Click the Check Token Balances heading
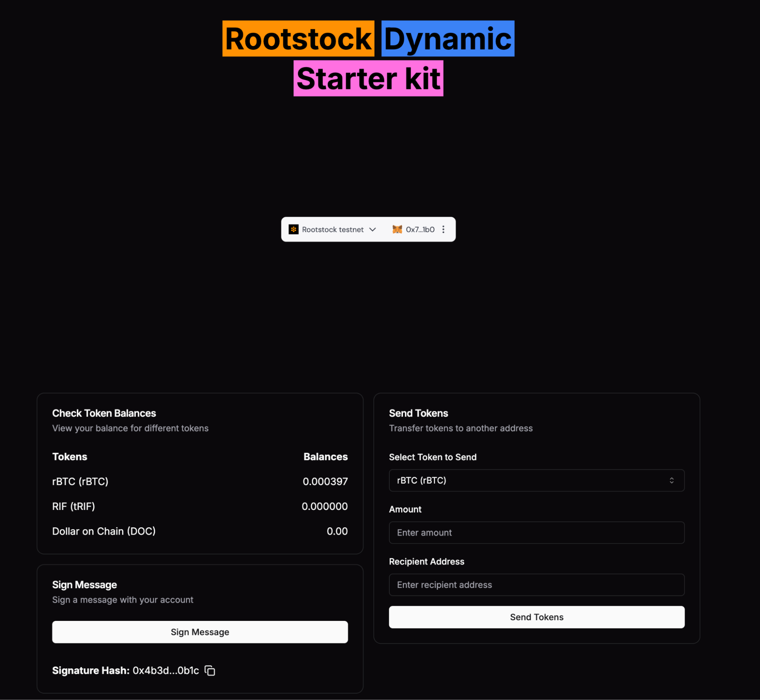The width and height of the screenshot is (760, 700). pyautogui.click(x=104, y=413)
